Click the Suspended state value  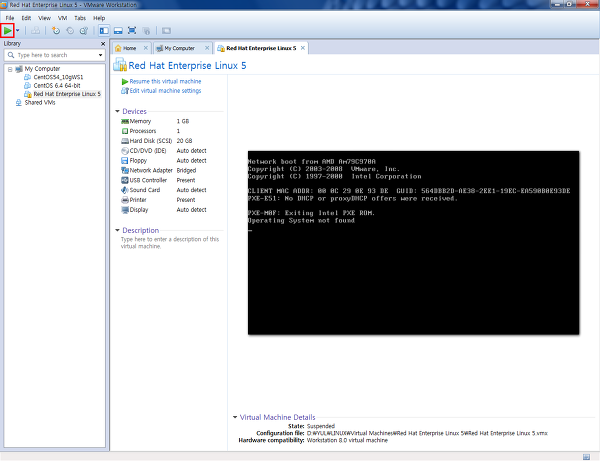click(x=321, y=426)
